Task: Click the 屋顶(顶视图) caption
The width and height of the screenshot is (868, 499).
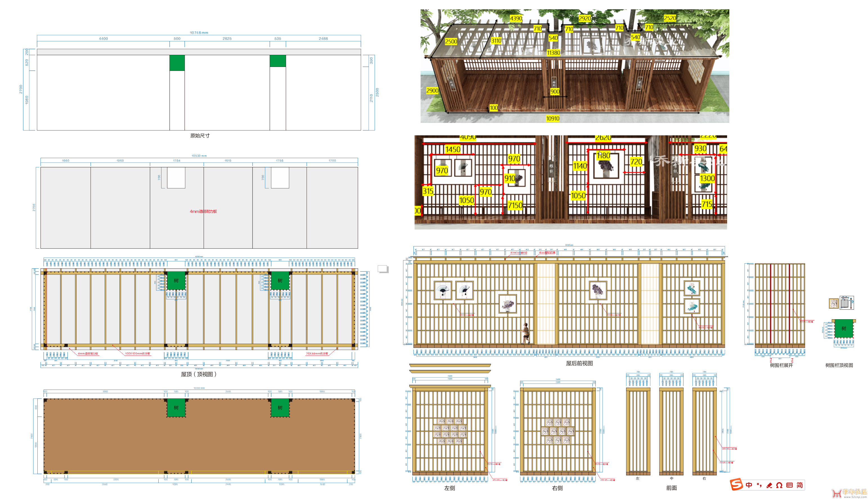Action: coord(199,374)
